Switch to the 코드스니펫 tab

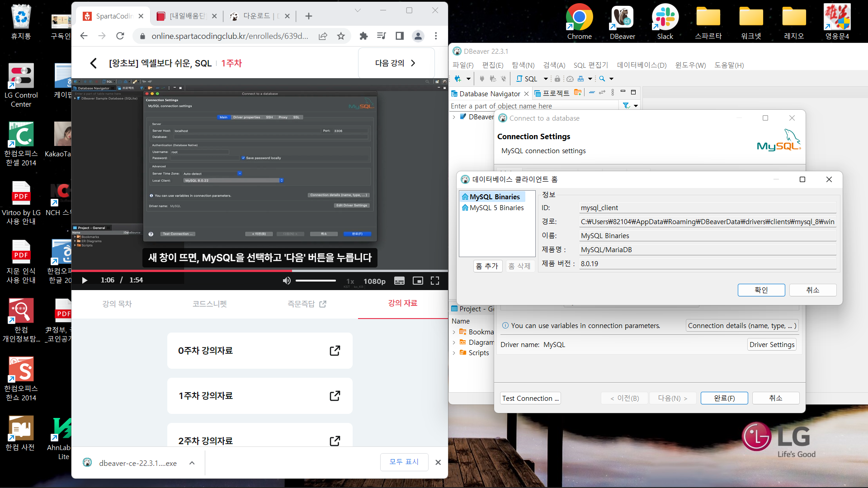point(210,304)
